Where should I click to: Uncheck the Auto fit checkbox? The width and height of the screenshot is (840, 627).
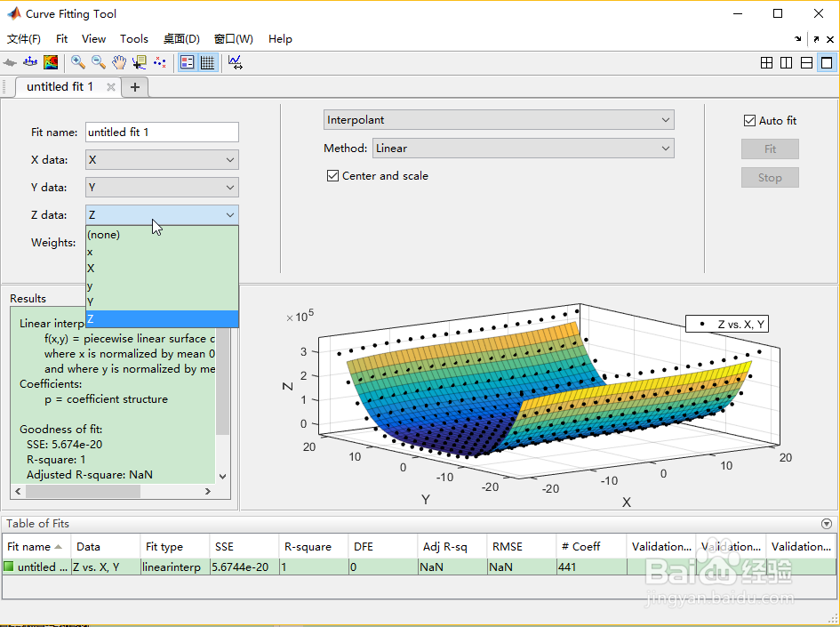pyautogui.click(x=749, y=121)
